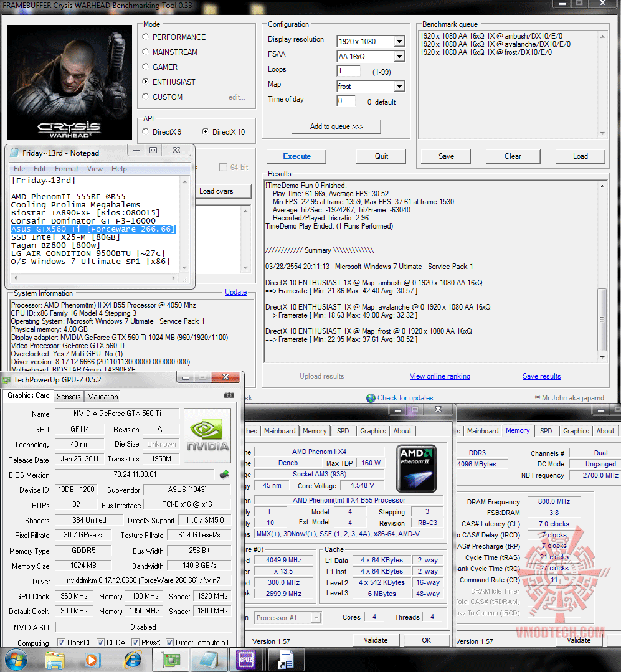Click the NVIDIA logo in GPU-Z
This screenshot has width=621, height=672.
coord(207,436)
